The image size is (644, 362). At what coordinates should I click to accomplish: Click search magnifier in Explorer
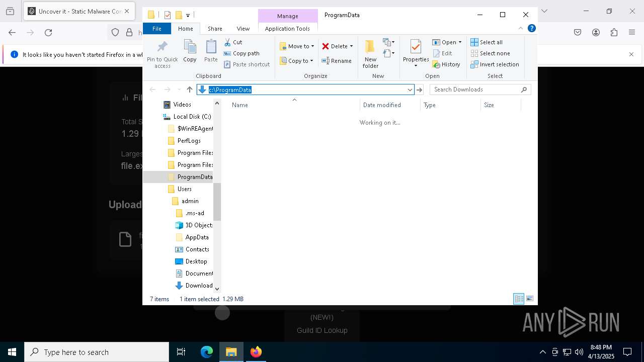point(524,89)
